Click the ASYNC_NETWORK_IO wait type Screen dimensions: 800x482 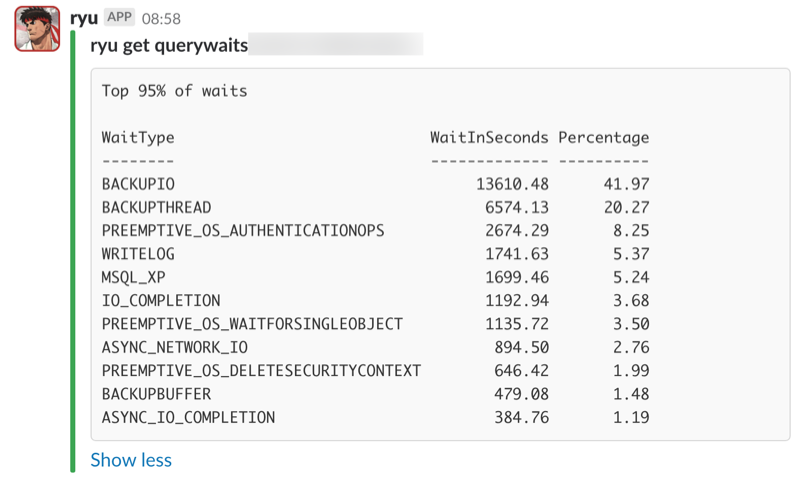click(175, 348)
